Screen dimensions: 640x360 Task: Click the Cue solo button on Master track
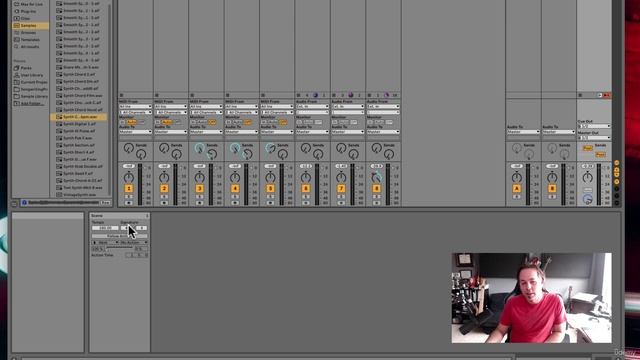[587, 190]
